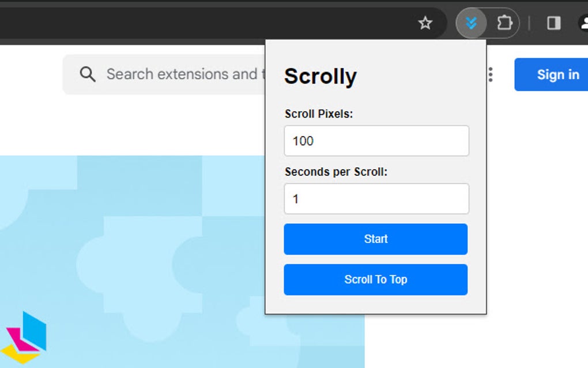Click the bookmark star icon
This screenshot has width=588, height=368.
tap(425, 23)
